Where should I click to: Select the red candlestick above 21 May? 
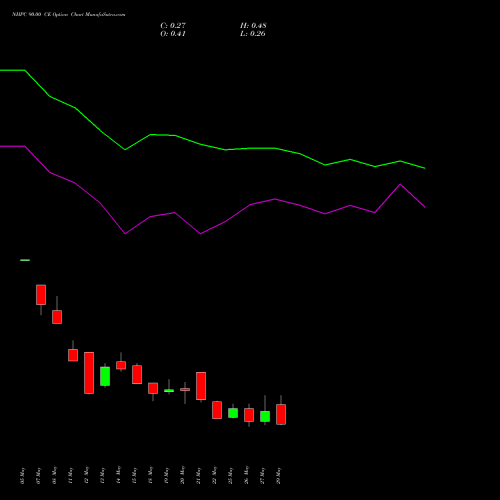(201, 386)
